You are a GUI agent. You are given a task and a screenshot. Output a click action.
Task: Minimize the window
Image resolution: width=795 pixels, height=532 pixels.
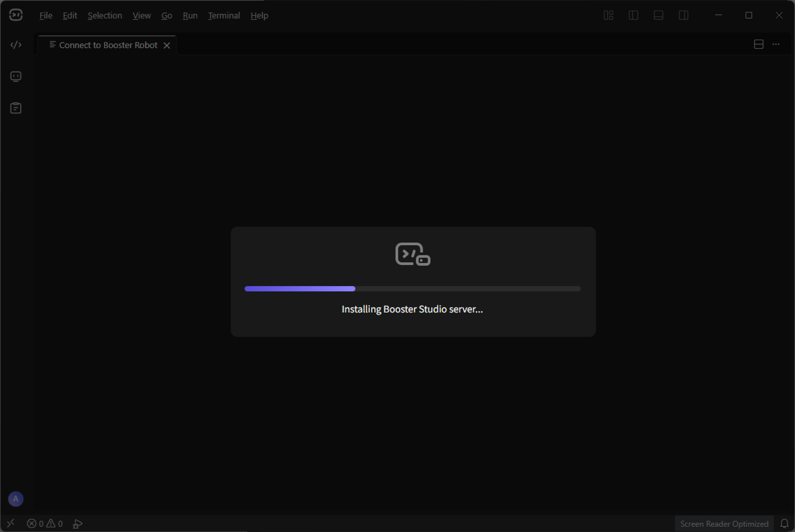[718, 15]
